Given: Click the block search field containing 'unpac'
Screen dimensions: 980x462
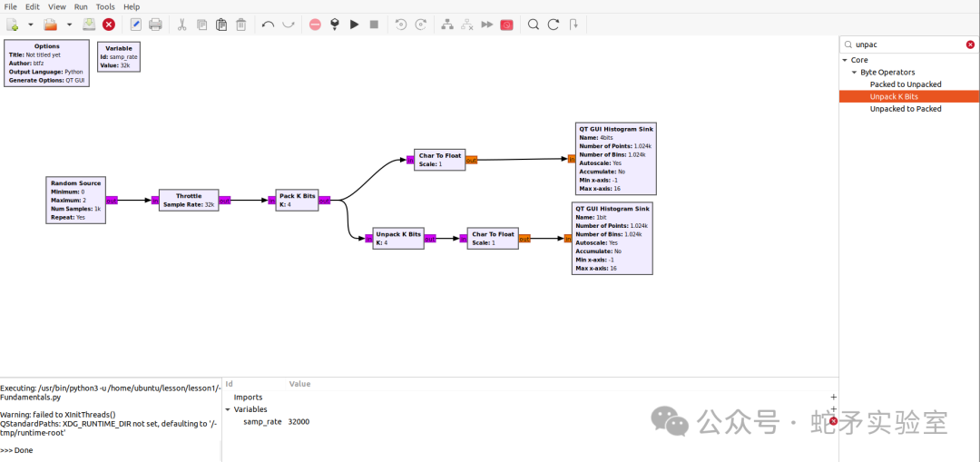Looking at the screenshot, I should 908,44.
